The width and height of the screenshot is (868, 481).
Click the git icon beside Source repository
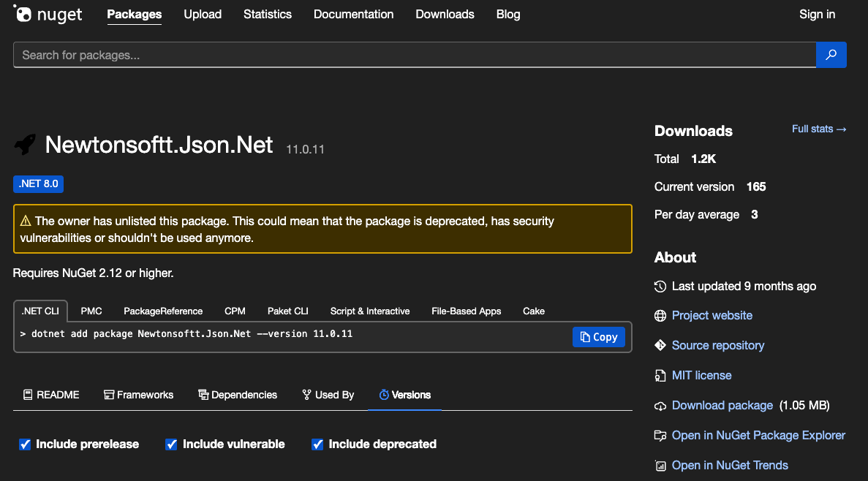pyautogui.click(x=660, y=345)
